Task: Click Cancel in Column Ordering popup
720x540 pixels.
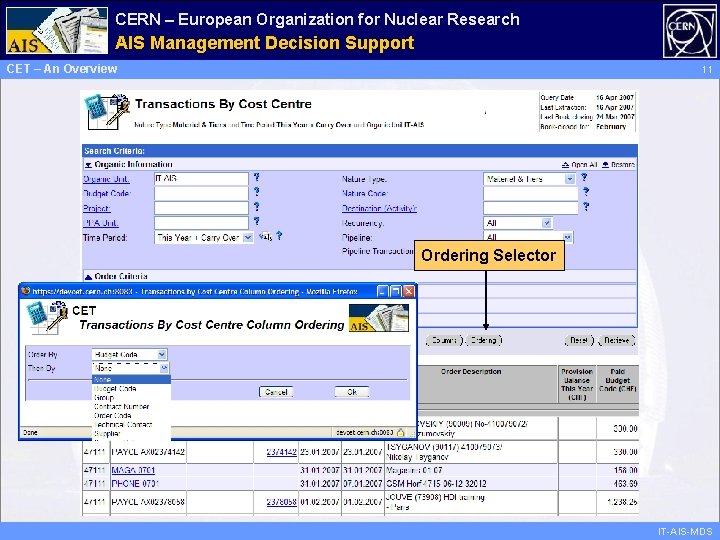Action: point(276,392)
